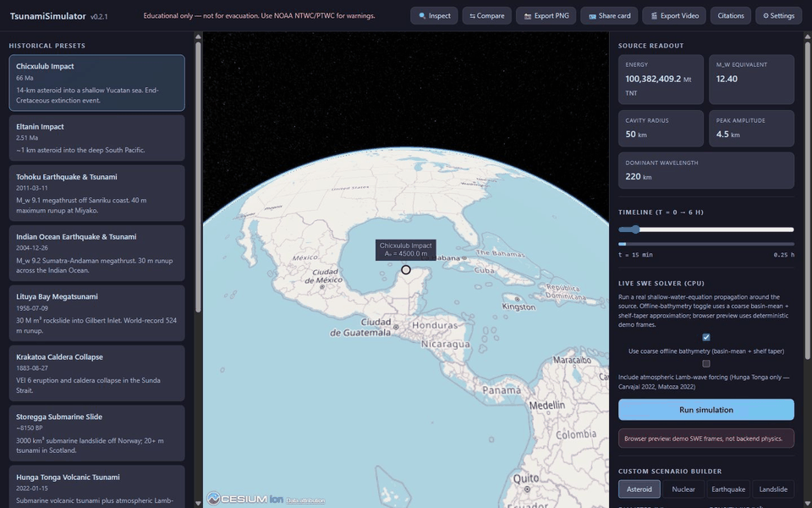Click the right panel scrollbar thumb
812x508 pixels.
pos(807,200)
